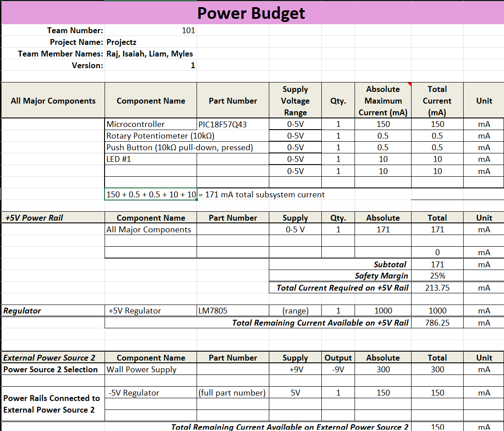Click the Projectz project name cell
This screenshot has height=431, width=504.
coord(122,42)
